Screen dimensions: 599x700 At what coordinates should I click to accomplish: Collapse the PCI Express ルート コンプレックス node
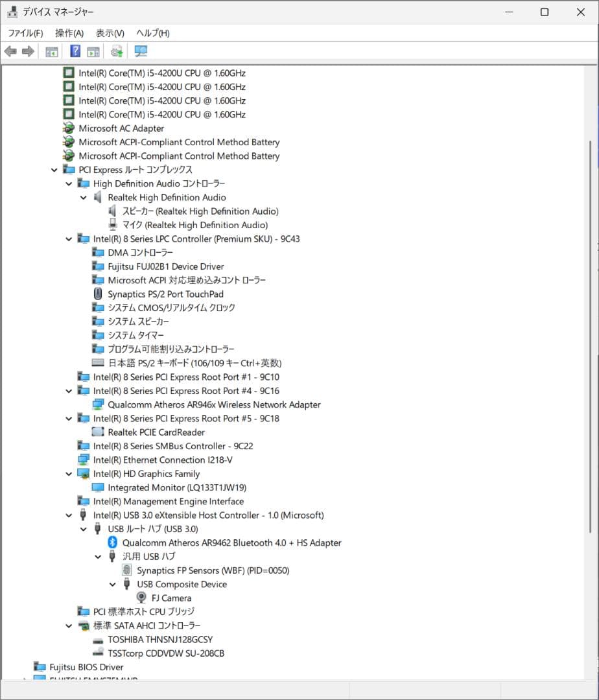(54, 170)
